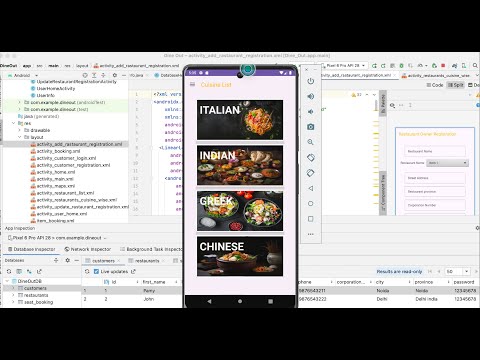Screen dimensions: 480x360
Task: Open activity_booking.xml in project tree
Action: click(x=58, y=151)
